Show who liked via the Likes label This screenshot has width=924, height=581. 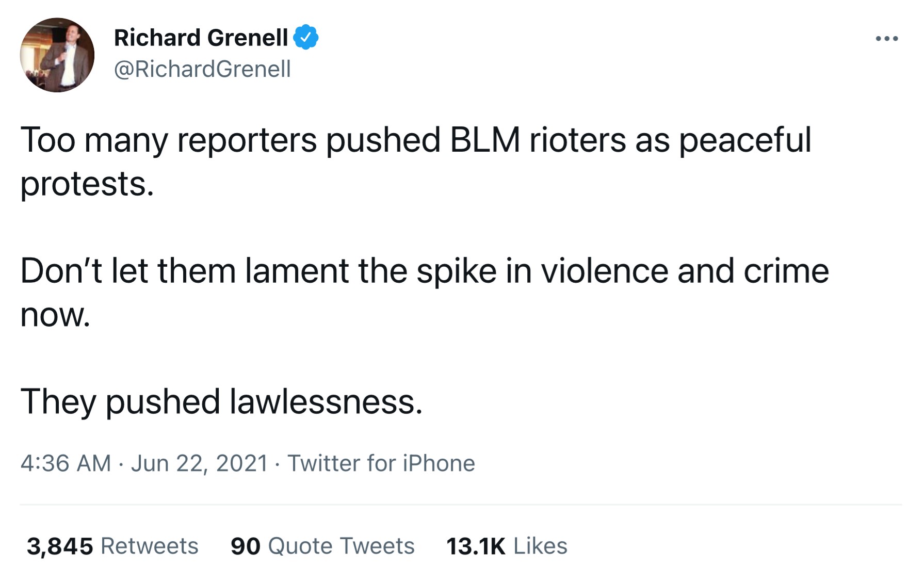pyautogui.click(x=540, y=546)
